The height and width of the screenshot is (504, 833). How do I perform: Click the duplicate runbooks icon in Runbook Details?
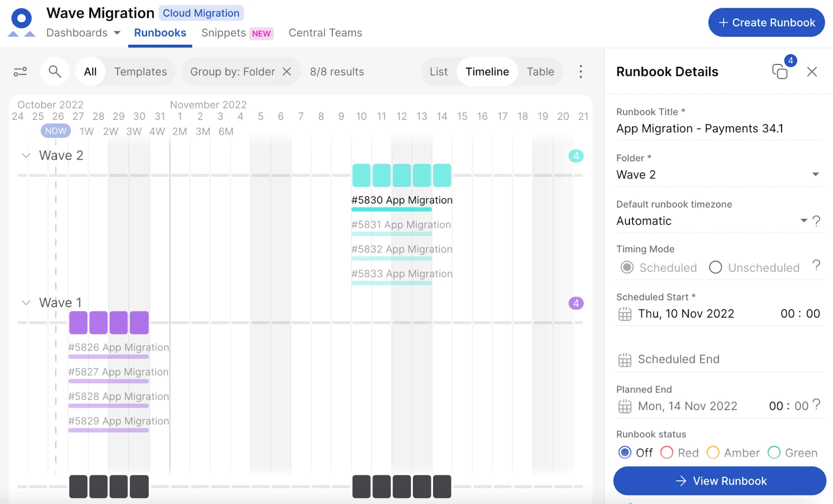[779, 71]
